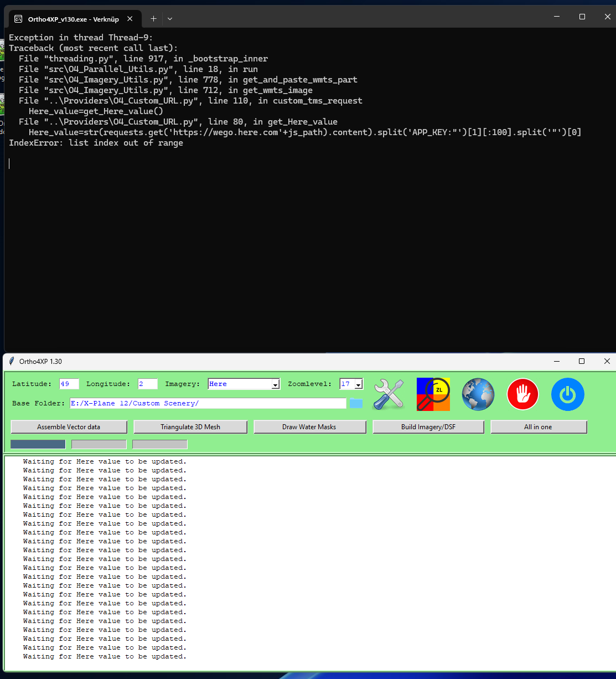Click the blue folder browse icon
The image size is (616, 679).
coord(356,403)
